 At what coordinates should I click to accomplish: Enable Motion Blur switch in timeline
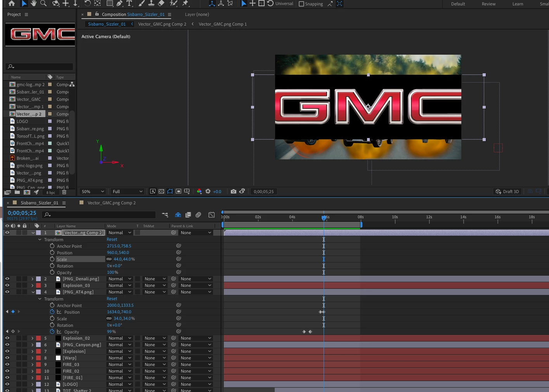click(x=198, y=215)
